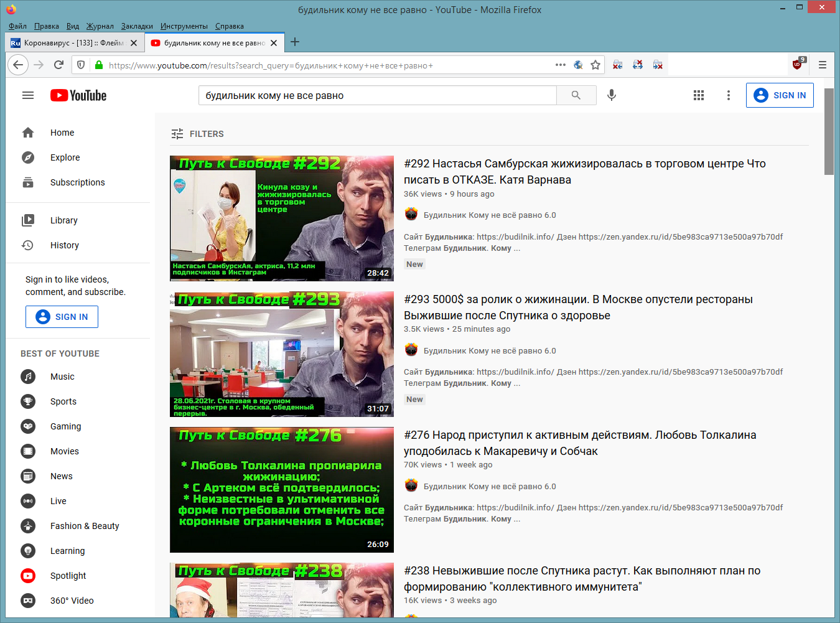Open the Home sidebar entry
This screenshot has width=840, height=623.
78,133
